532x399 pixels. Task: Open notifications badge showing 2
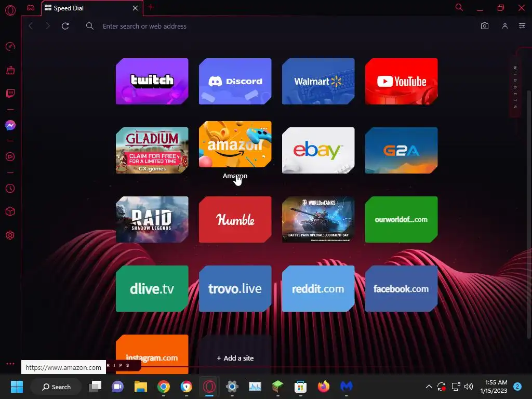pos(517,387)
